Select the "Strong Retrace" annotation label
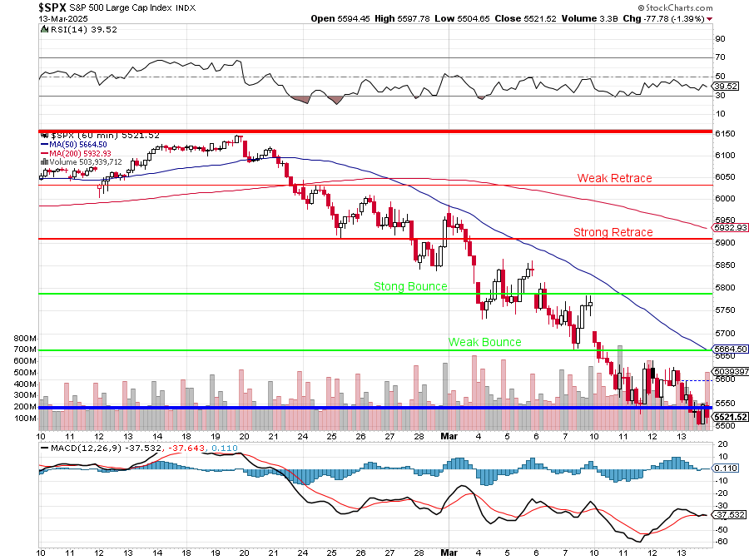Viewport: 749px width, 560px height. tap(613, 232)
